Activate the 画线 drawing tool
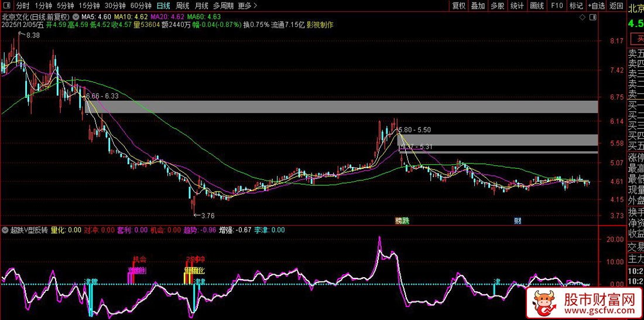 pos(537,6)
